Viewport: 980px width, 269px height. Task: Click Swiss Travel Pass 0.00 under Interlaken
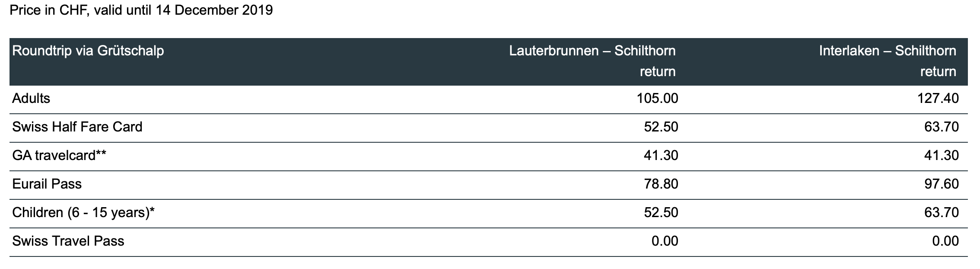pyautogui.click(x=945, y=241)
